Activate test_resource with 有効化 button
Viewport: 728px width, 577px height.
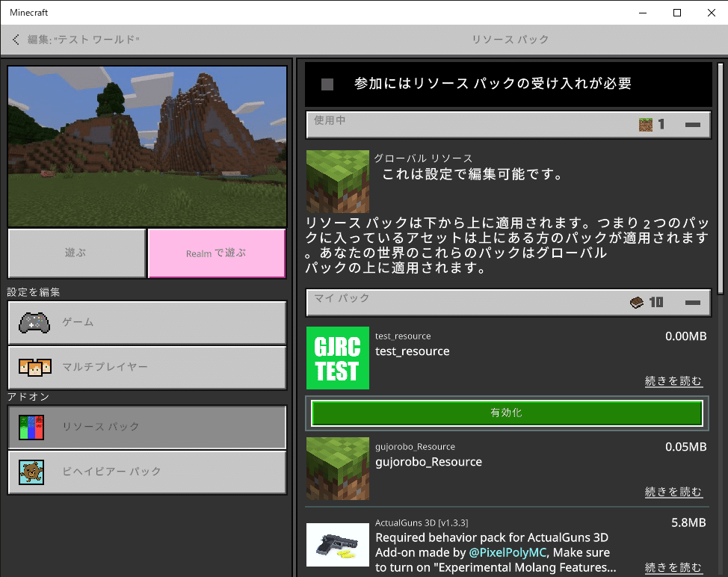coord(507,413)
